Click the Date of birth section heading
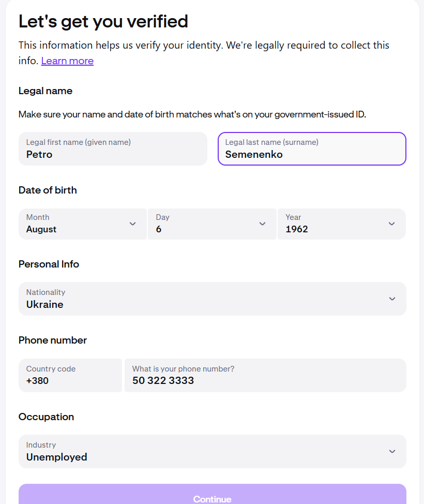424x504 pixels. 48,190
